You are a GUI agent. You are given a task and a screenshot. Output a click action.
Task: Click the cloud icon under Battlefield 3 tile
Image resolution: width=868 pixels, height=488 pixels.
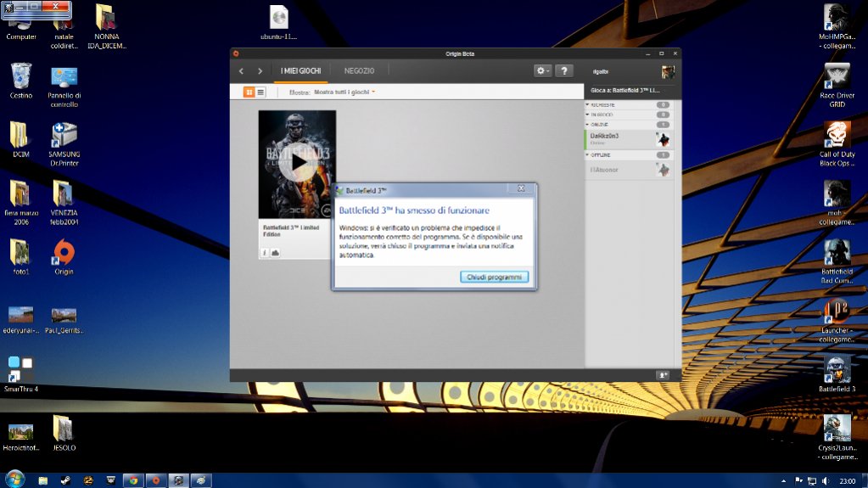click(275, 253)
